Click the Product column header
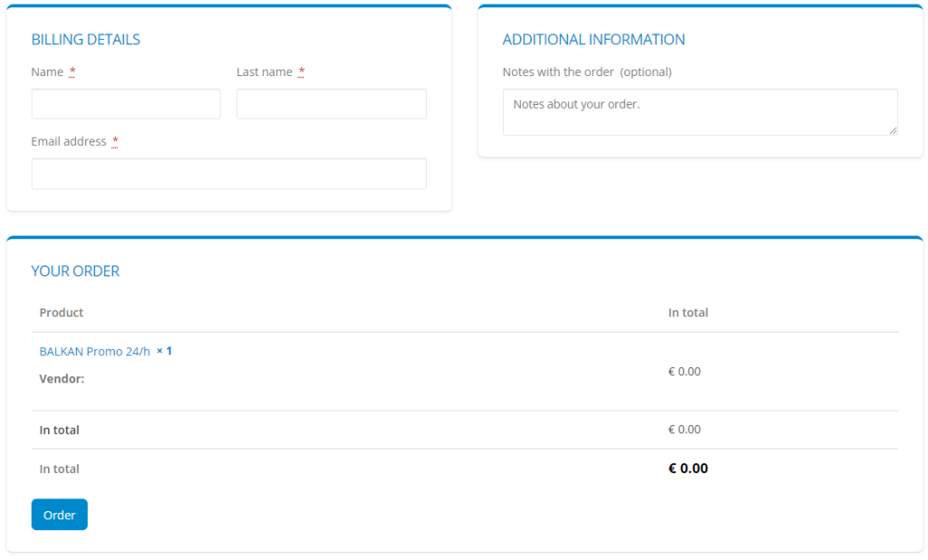Image resolution: width=928 pixels, height=560 pixels. pyautogui.click(x=62, y=313)
